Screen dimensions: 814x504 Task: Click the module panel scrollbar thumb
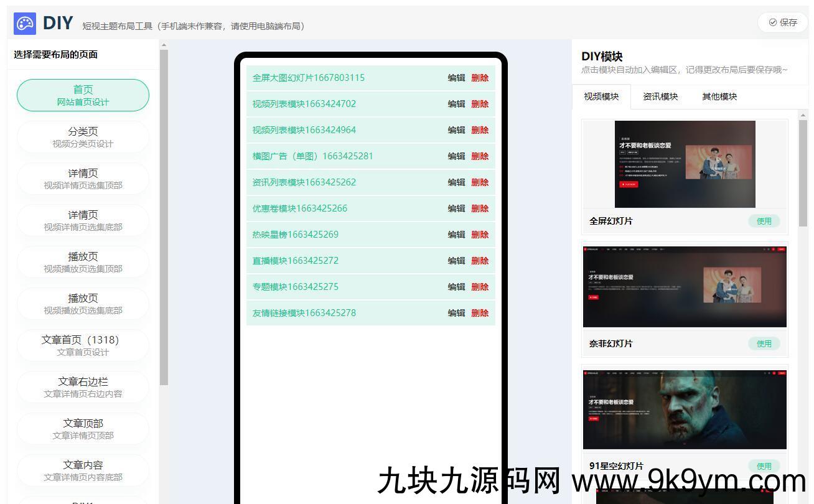(x=803, y=172)
